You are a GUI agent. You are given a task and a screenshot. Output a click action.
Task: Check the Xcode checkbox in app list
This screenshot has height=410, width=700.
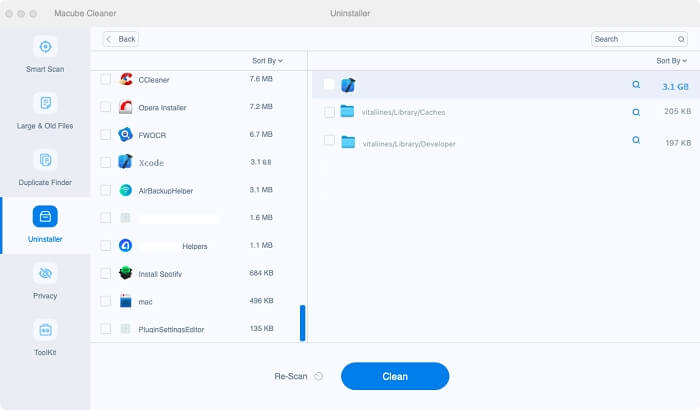click(x=105, y=163)
